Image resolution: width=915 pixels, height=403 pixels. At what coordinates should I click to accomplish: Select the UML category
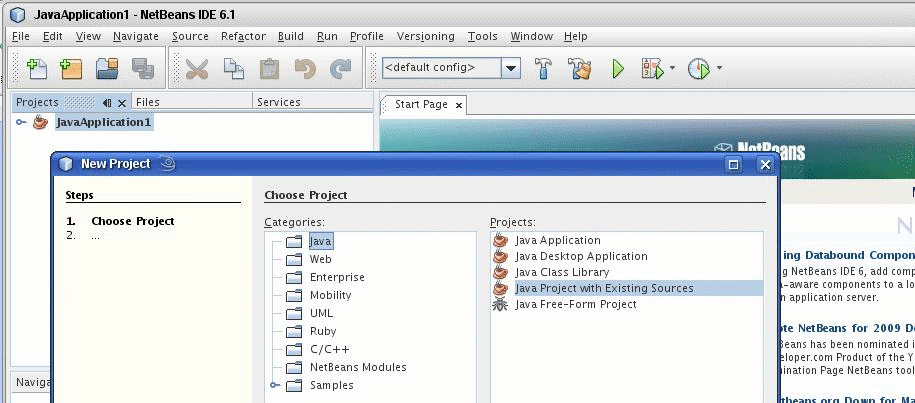coord(322,313)
